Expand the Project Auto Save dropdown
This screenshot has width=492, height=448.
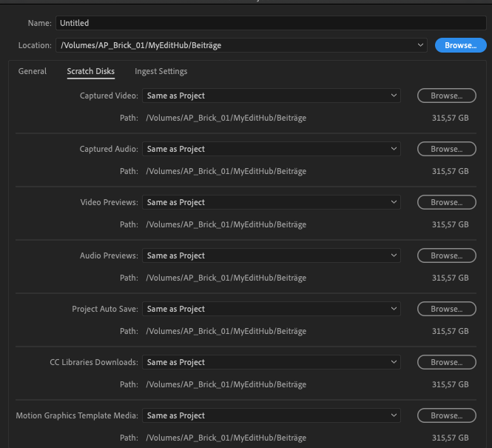point(271,309)
